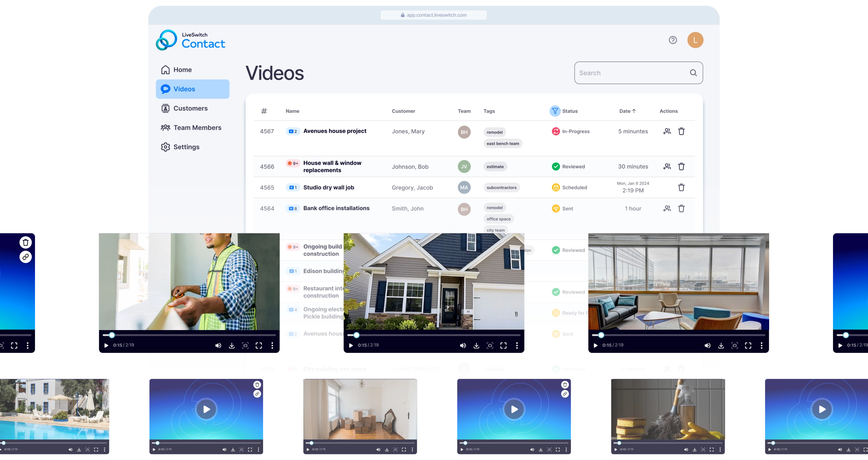
Task: Expand the options menu on center house video player
Action: [x=517, y=345]
